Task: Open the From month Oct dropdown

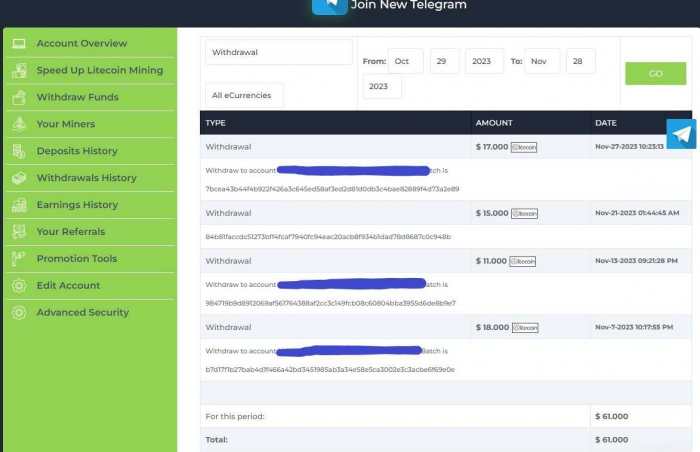Action: coord(405,61)
